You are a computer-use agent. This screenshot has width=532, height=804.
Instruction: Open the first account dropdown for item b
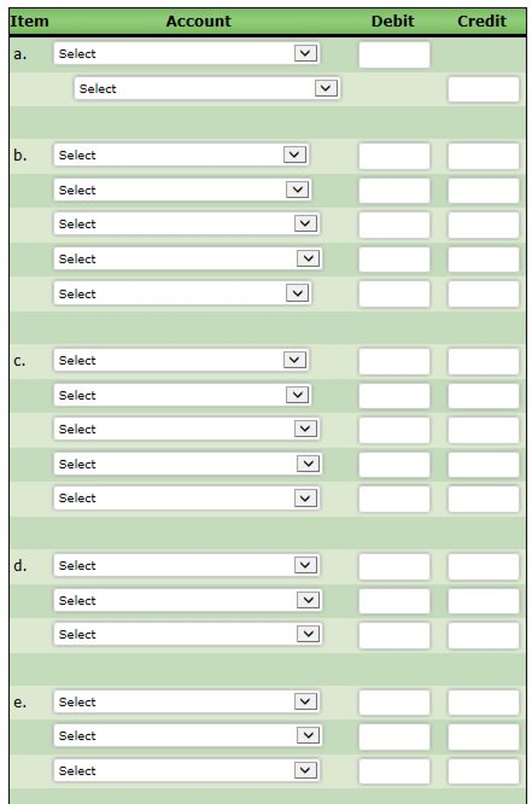pyautogui.click(x=181, y=155)
